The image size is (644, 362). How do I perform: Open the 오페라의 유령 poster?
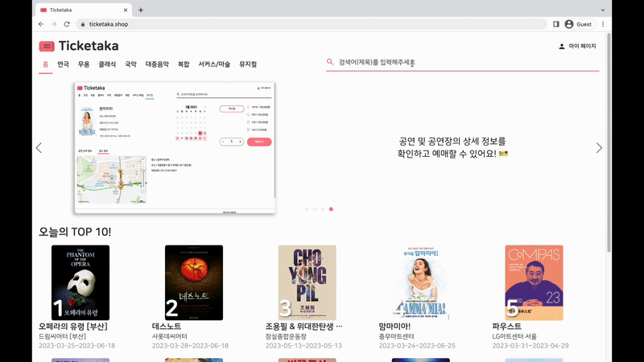(80, 283)
